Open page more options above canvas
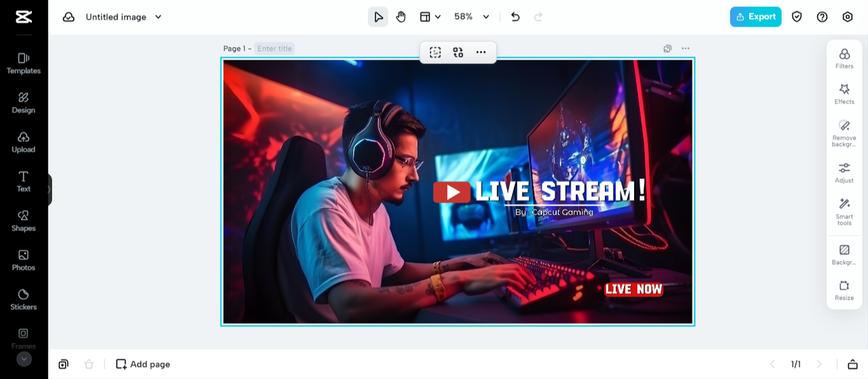Image resolution: width=868 pixels, height=379 pixels. click(686, 49)
